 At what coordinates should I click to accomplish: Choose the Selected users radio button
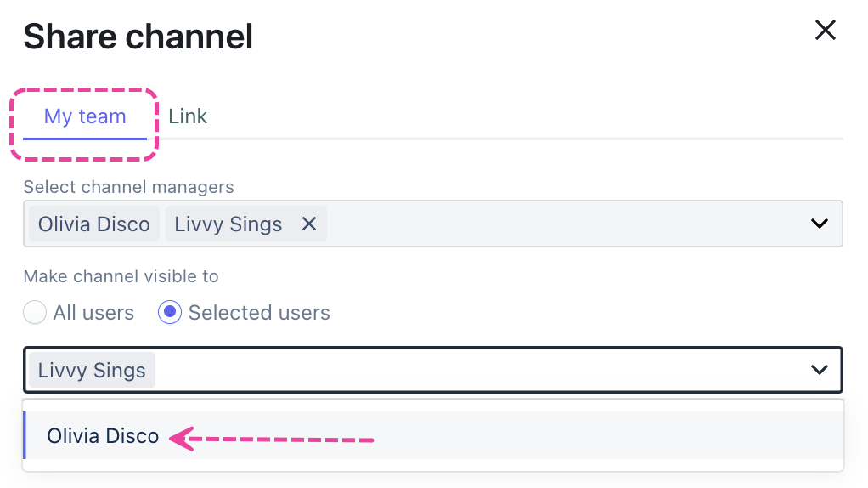170,313
